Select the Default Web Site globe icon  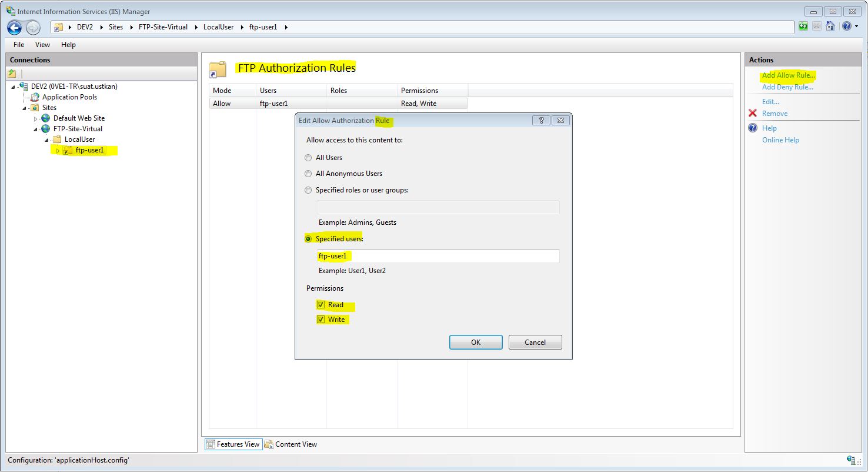[x=46, y=118]
